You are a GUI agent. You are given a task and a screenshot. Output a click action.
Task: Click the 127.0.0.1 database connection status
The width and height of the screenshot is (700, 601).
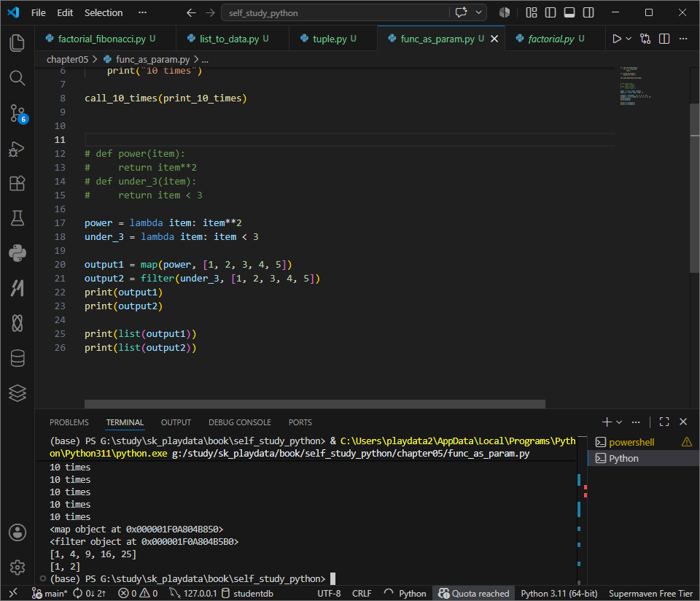coord(194,593)
